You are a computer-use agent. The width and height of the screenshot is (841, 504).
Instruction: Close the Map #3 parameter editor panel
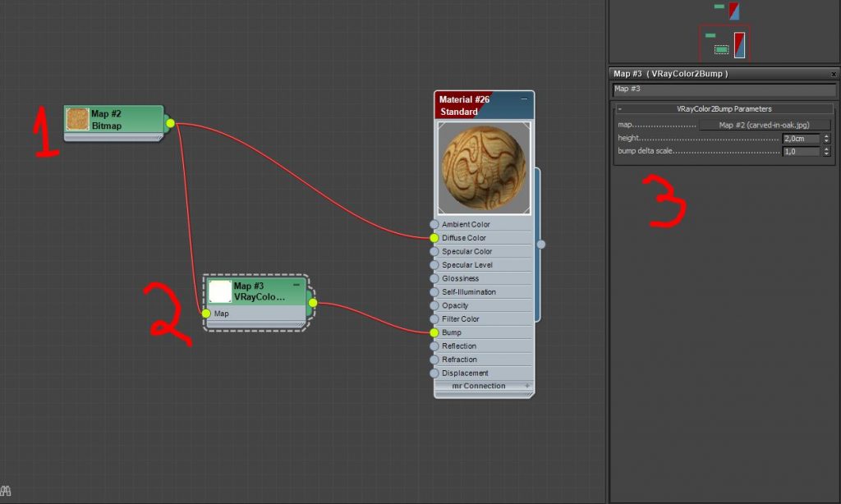point(834,74)
